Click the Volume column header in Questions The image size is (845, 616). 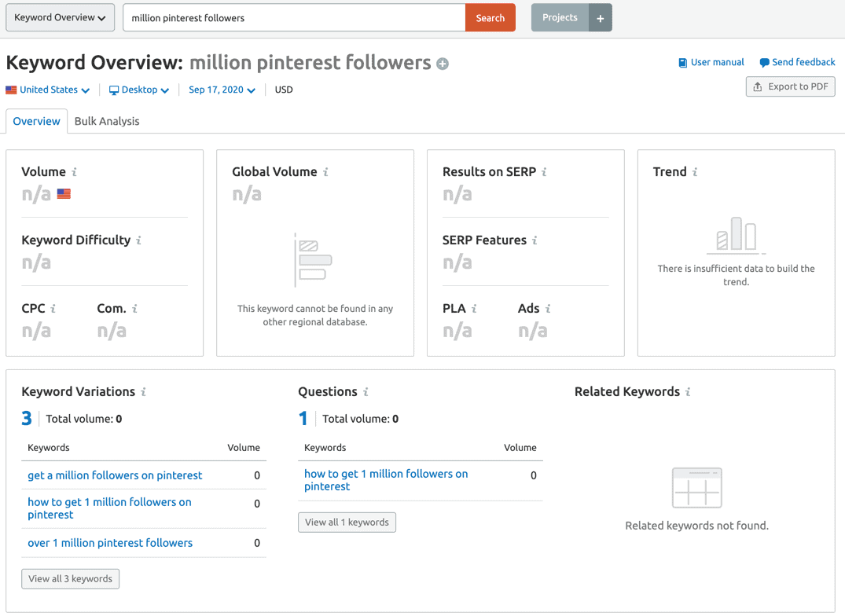[x=520, y=447]
